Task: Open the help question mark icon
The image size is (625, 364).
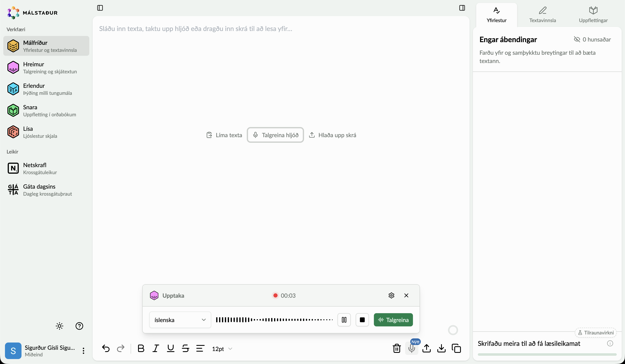Action: [x=79, y=326]
